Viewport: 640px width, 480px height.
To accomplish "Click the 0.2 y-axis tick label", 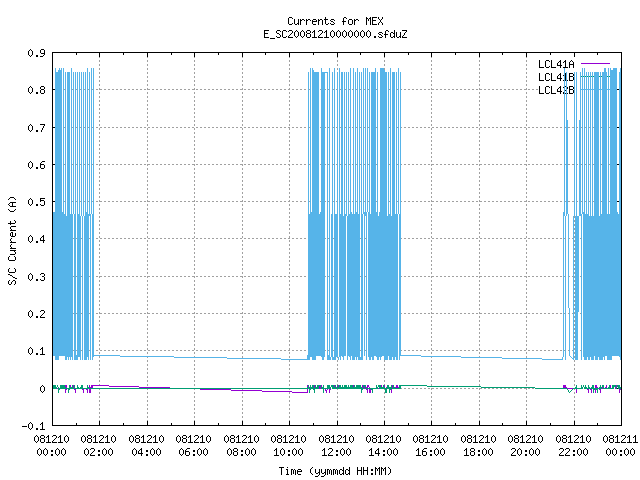I will (x=36, y=314).
